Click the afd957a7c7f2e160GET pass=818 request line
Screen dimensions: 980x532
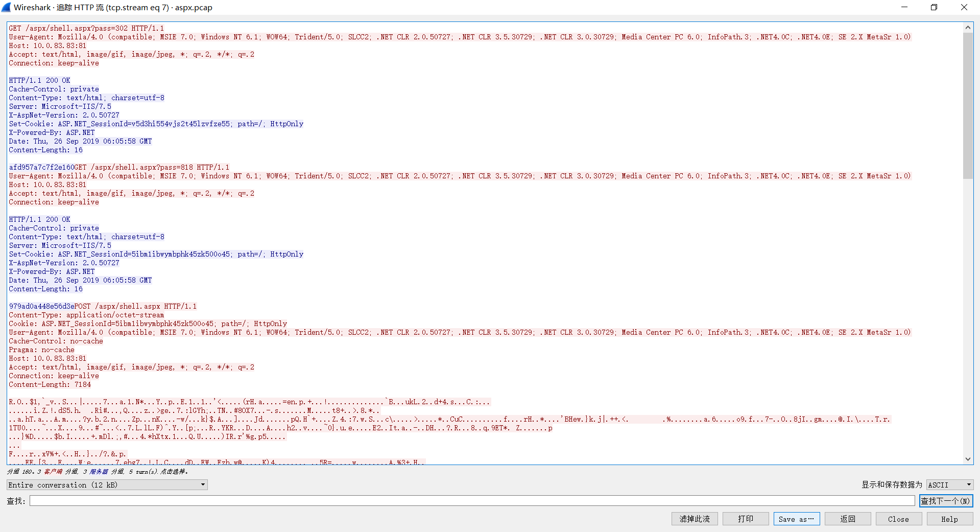click(119, 167)
